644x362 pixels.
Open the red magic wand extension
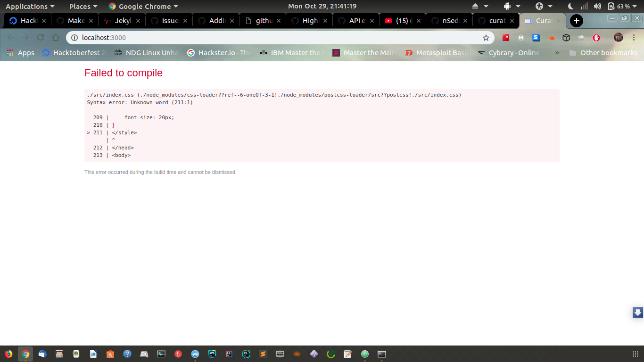click(506, 38)
